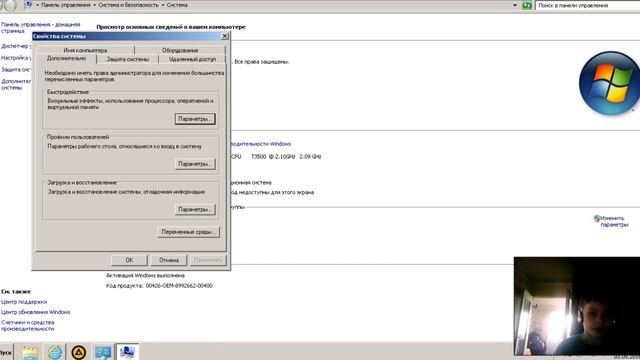Click the производительности Windows link

(261, 144)
